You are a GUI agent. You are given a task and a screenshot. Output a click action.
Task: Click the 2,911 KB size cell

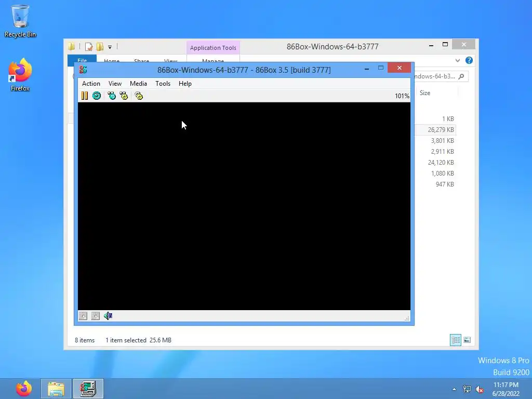tap(442, 151)
